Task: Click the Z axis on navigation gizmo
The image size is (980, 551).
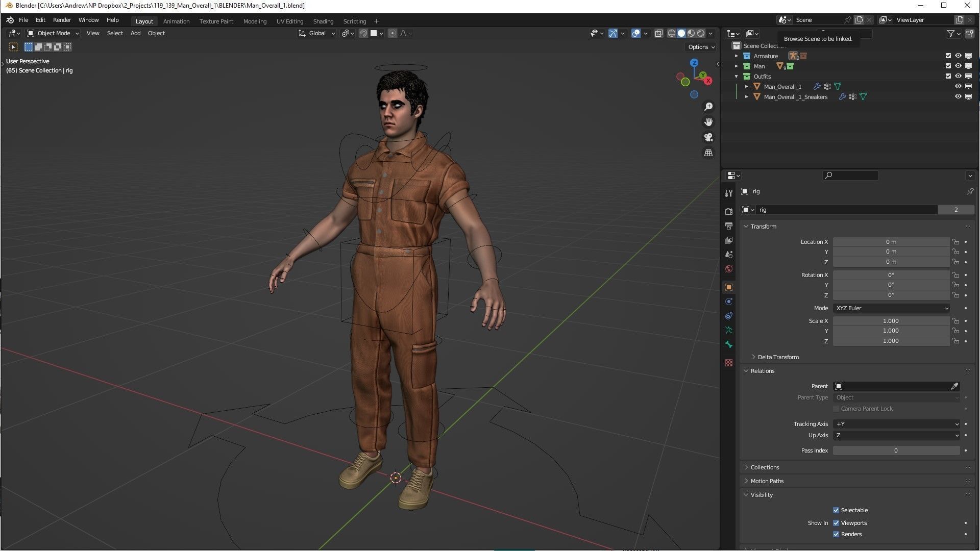Action: pos(694,63)
